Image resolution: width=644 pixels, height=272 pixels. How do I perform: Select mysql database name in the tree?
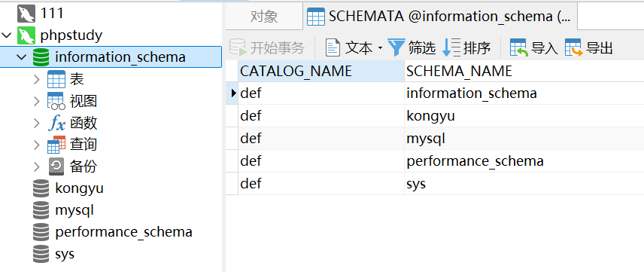pyautogui.click(x=74, y=211)
